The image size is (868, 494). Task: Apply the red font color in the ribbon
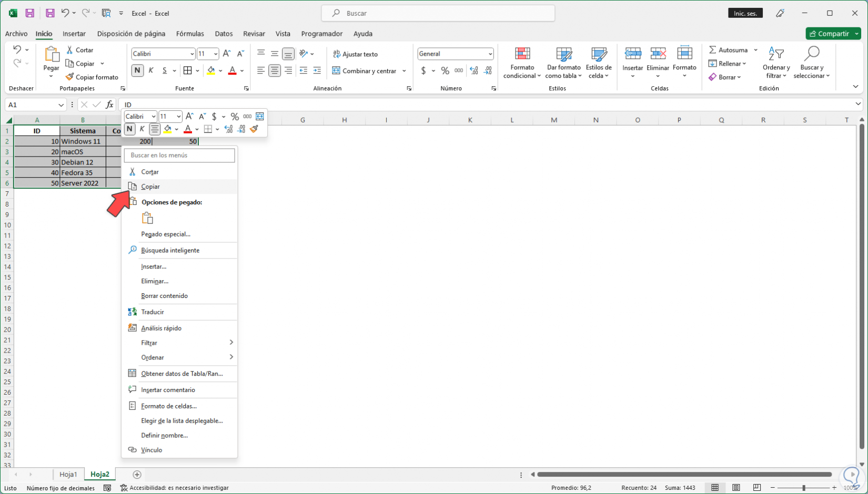point(233,71)
